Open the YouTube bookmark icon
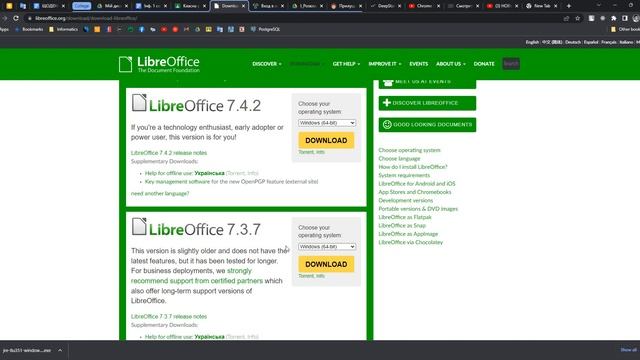 click(x=164, y=29)
